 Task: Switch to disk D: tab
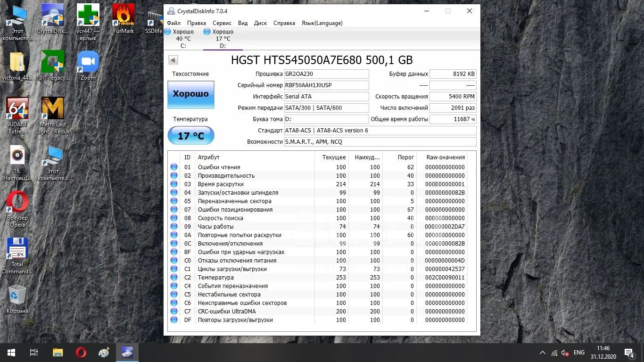(223, 39)
